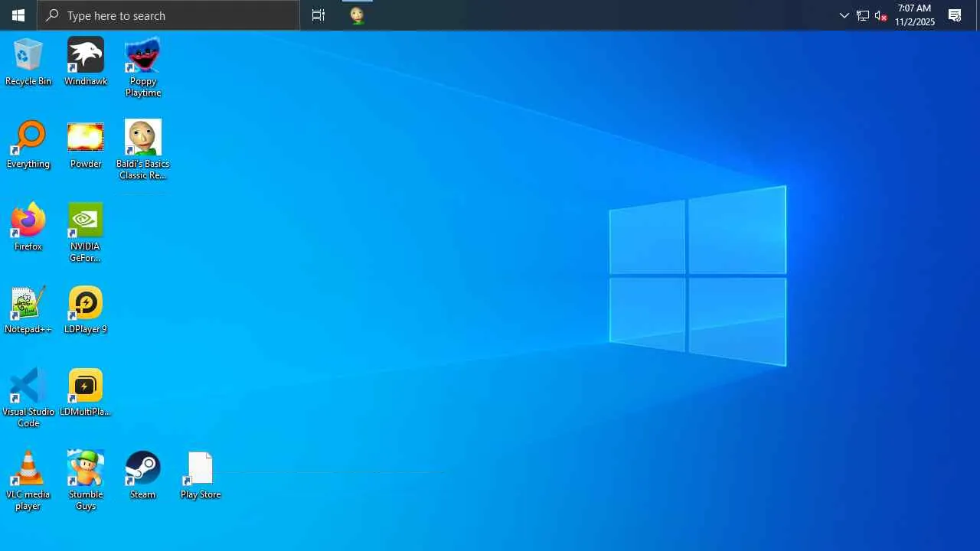This screenshot has width=980, height=551.
Task: Open Task View from the taskbar
Action: 318,15
